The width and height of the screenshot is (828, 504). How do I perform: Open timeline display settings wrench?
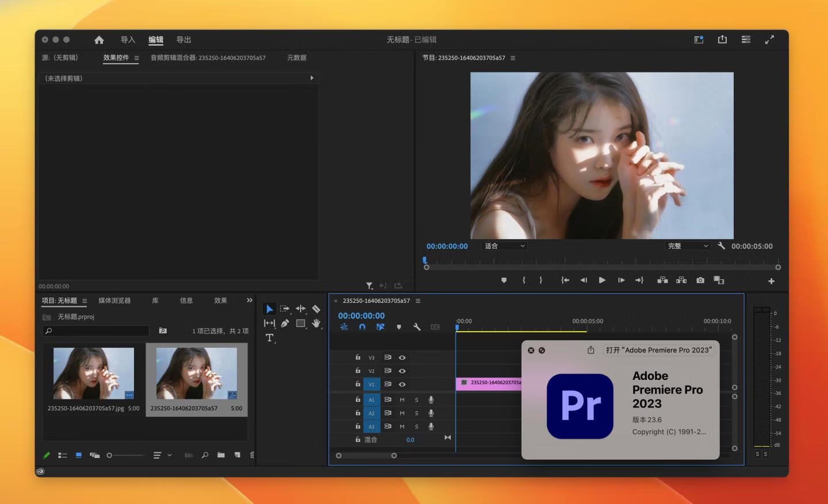click(x=416, y=327)
